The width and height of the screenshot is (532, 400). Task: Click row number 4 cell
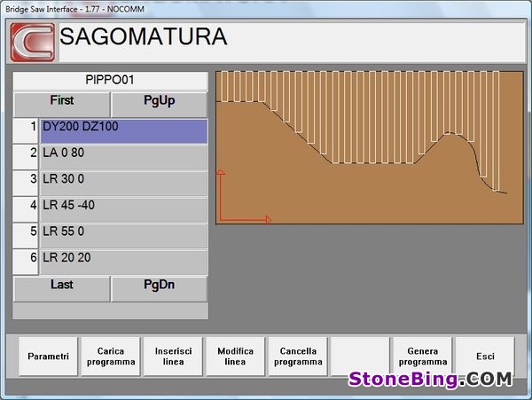(x=26, y=209)
